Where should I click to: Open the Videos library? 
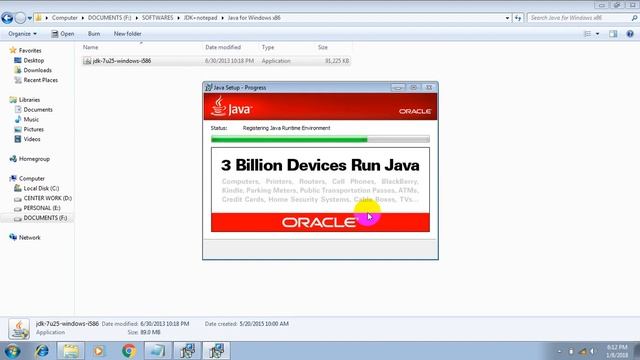[x=31, y=139]
